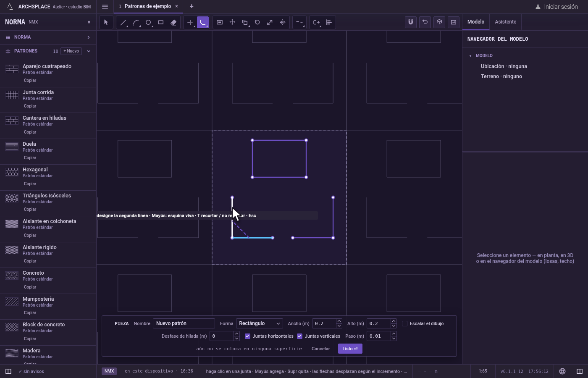Click Iniciar sesión

coord(556,7)
